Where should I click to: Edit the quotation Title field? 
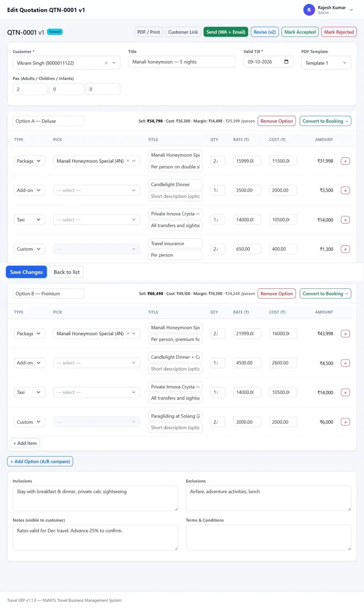click(182, 61)
